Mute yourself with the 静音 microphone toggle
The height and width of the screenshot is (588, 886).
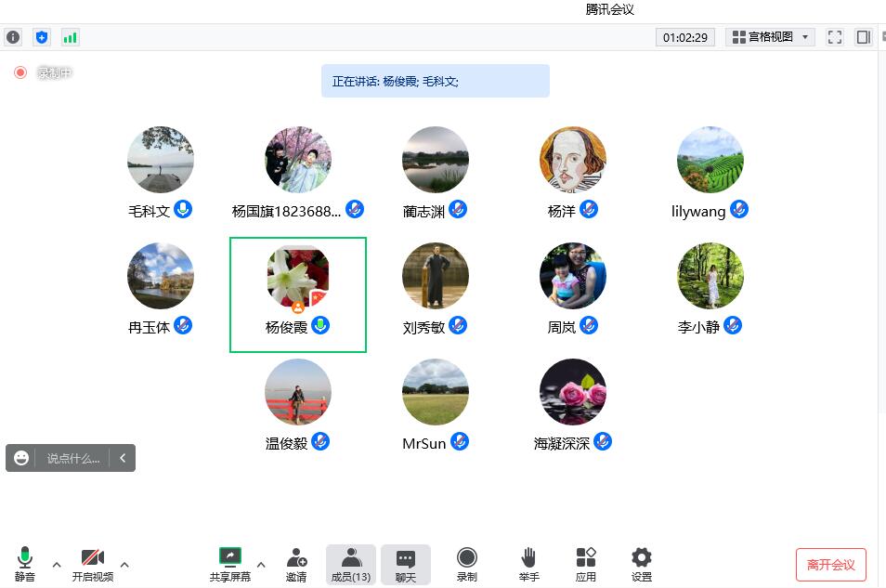point(25,557)
